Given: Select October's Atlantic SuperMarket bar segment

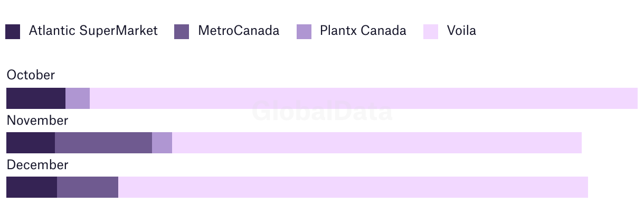Looking at the screenshot, I should point(36,98).
